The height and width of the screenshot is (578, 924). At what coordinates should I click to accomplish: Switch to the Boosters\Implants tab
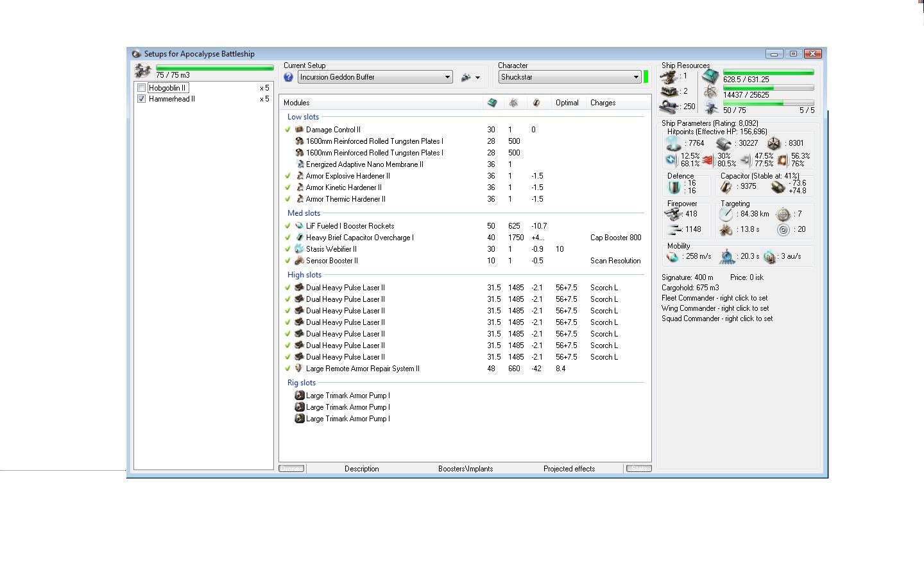[x=466, y=469]
